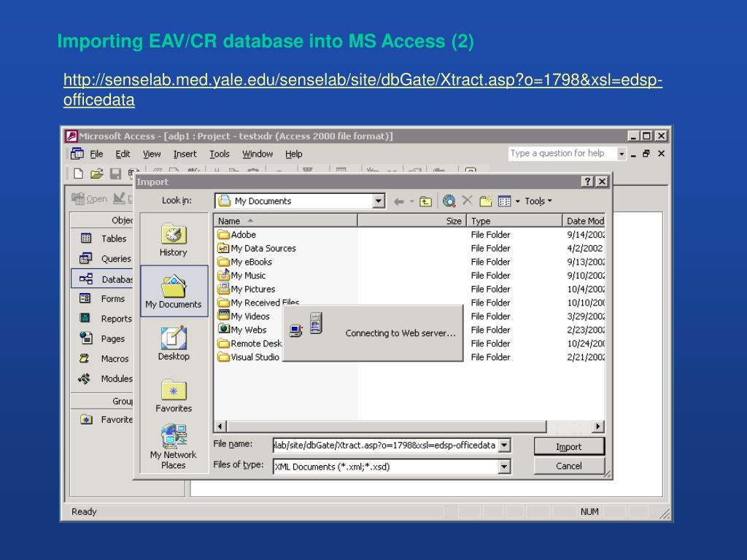Select My Documents in the places bar

pyautogui.click(x=174, y=292)
